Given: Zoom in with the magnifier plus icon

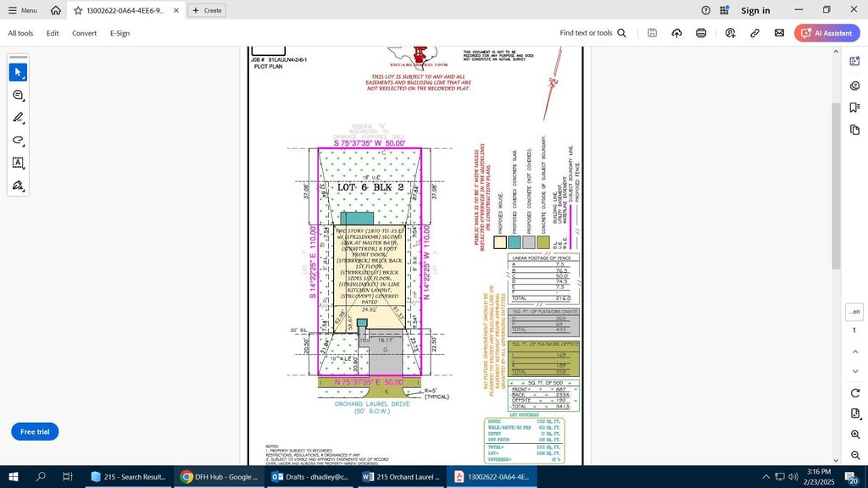Looking at the screenshot, I should (855, 435).
